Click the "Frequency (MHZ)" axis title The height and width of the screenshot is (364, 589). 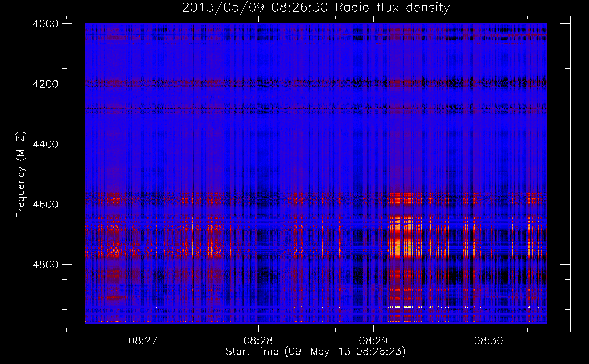coord(21,175)
